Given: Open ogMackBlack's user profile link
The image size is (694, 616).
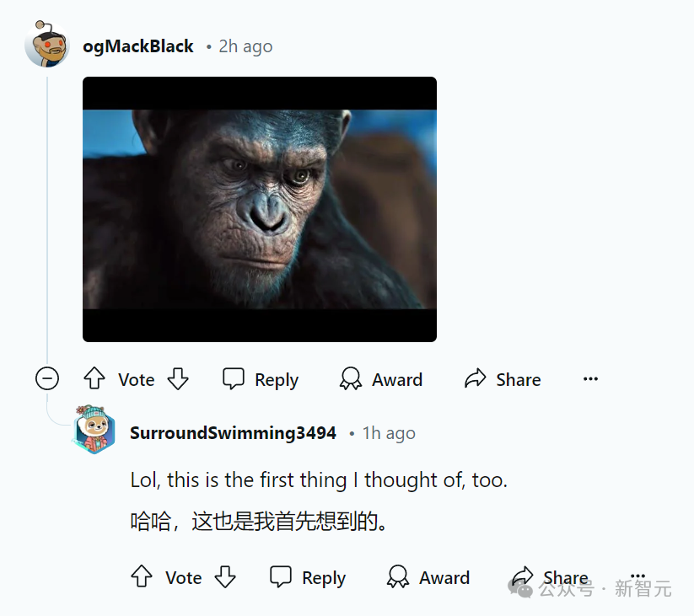Looking at the screenshot, I should [138, 46].
